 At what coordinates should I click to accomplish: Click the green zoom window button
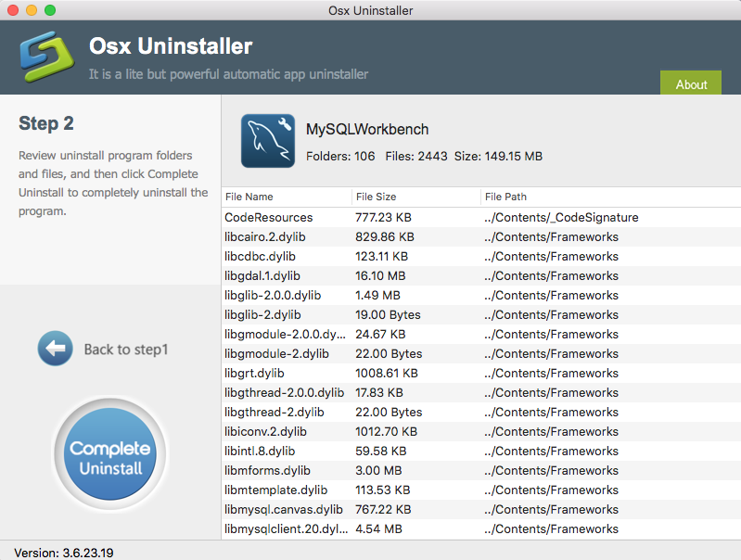pyautogui.click(x=49, y=10)
